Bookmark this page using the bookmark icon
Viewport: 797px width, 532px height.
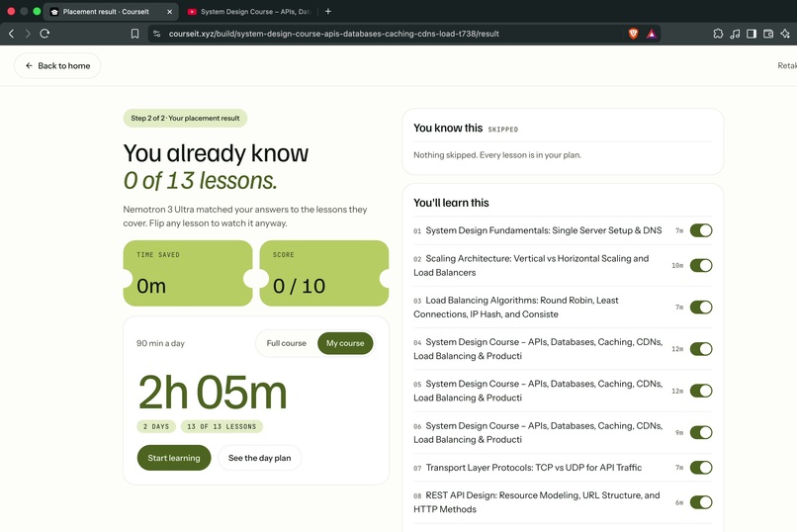pos(134,34)
